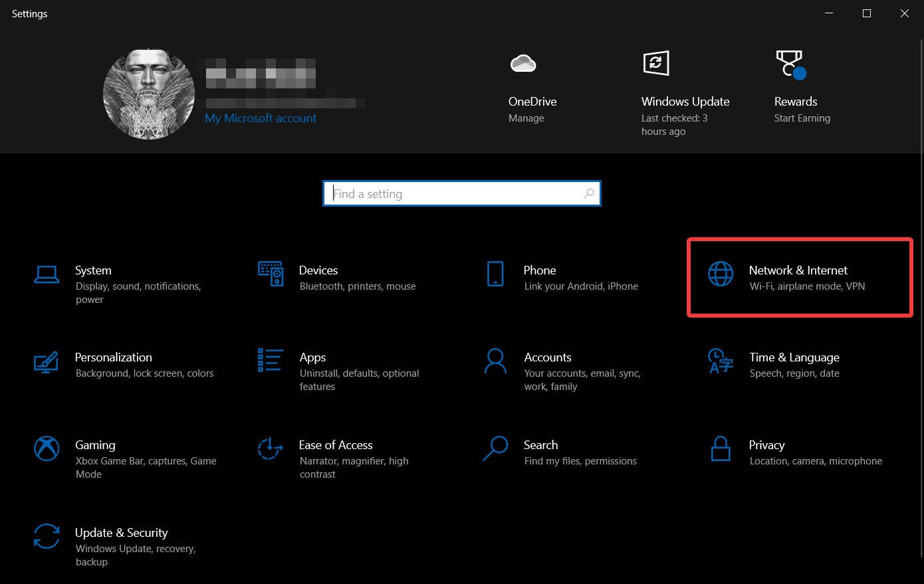Click the Time & Language icon
This screenshot has width=924, height=584.
(x=721, y=361)
